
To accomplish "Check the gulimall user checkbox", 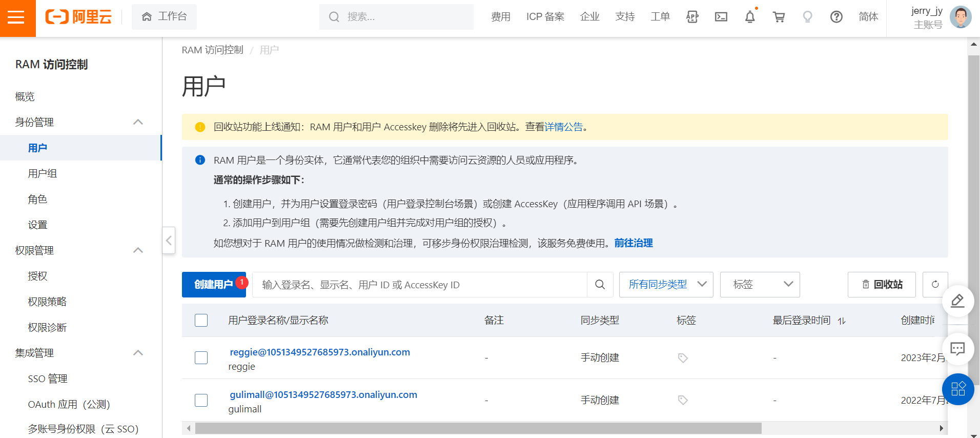I will point(201,400).
